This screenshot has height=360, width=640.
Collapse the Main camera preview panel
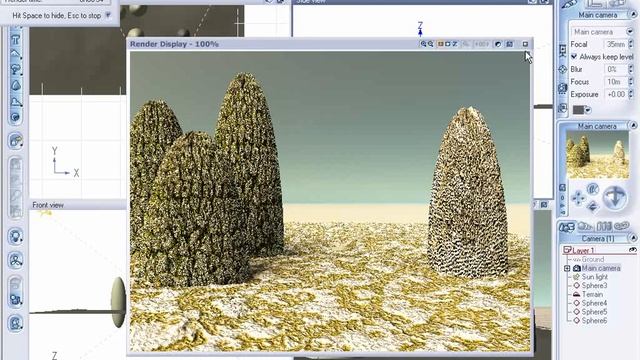tap(633, 126)
